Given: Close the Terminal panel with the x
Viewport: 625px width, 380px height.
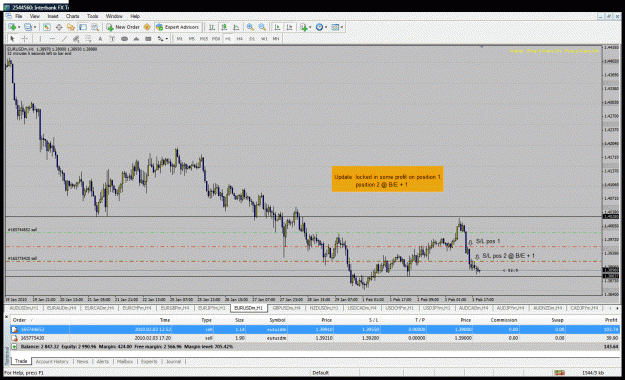Looking at the screenshot, I should (6, 317).
